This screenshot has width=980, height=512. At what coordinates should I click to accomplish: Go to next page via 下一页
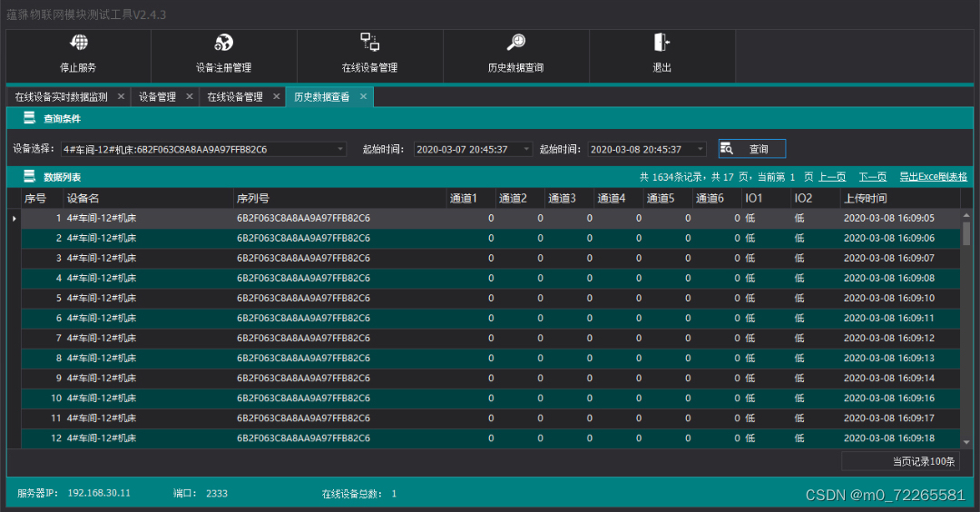873,177
